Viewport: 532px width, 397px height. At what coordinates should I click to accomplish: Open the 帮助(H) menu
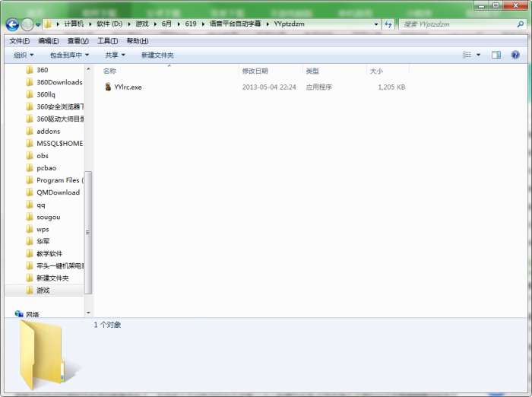(138, 41)
